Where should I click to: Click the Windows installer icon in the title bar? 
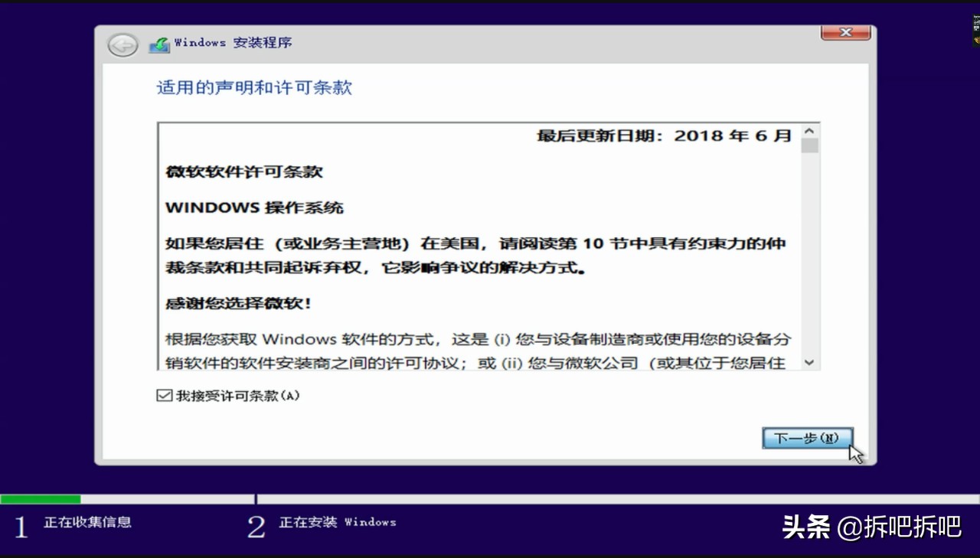(x=159, y=44)
